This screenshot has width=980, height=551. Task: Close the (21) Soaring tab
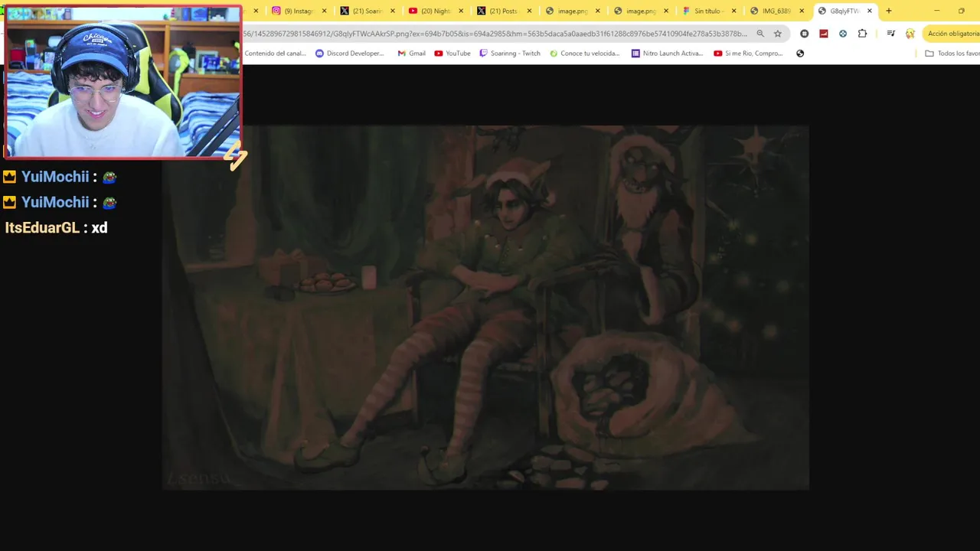(393, 11)
